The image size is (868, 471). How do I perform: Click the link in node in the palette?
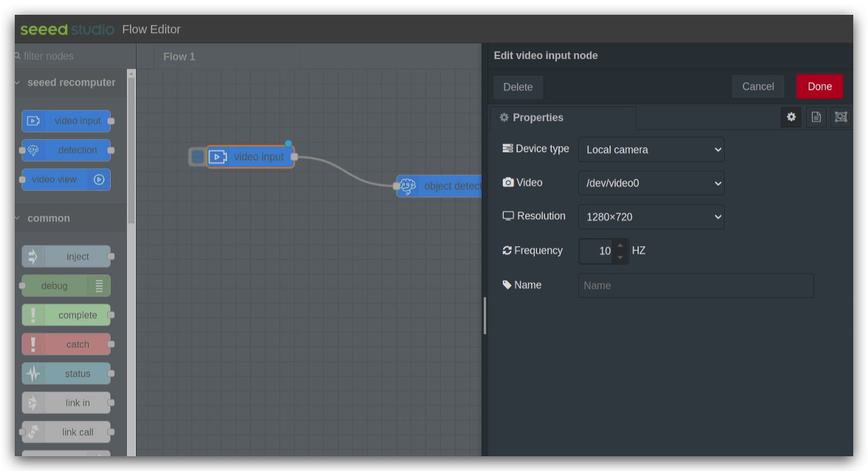[x=66, y=403]
